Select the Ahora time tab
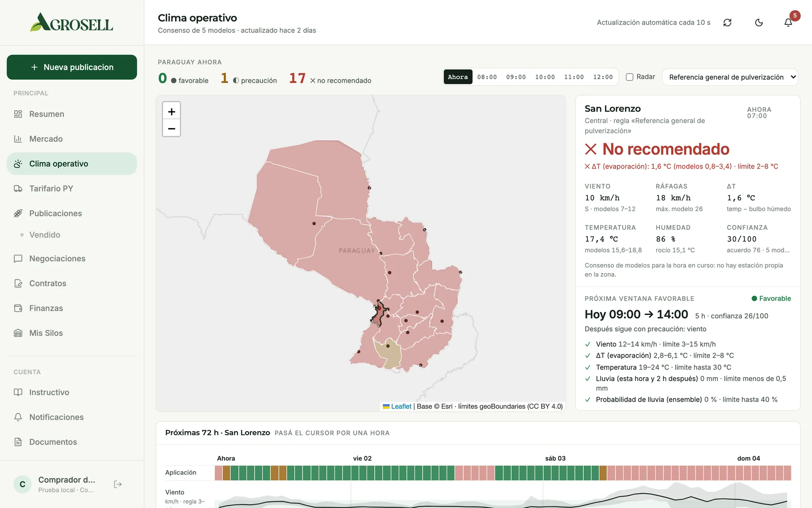The height and width of the screenshot is (508, 812). pyautogui.click(x=458, y=77)
